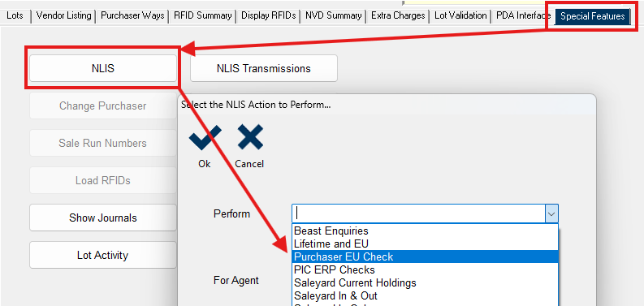Viewport: 644px width, 306px height.
Task: Expand the Perform dropdown arrow
Action: (x=551, y=214)
